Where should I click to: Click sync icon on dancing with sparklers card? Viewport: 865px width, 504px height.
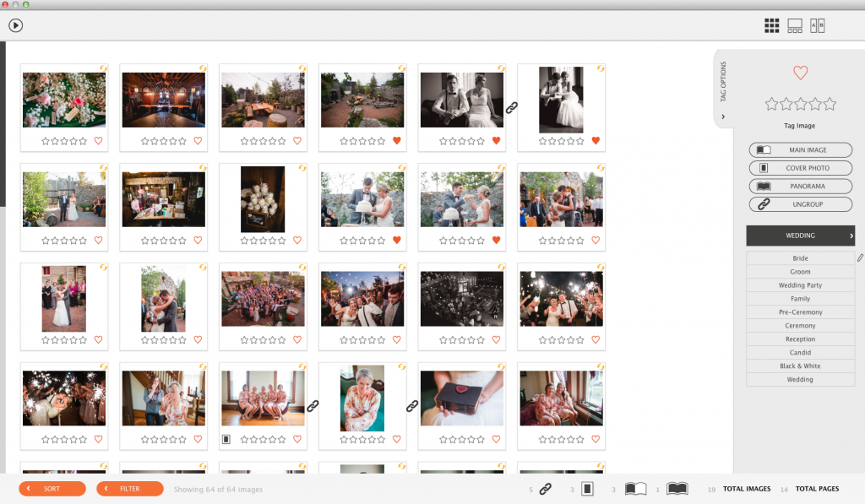click(x=103, y=366)
